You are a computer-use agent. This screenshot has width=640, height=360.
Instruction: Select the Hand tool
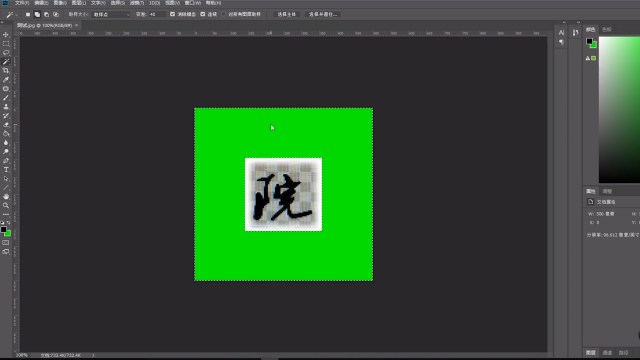tap(6, 196)
